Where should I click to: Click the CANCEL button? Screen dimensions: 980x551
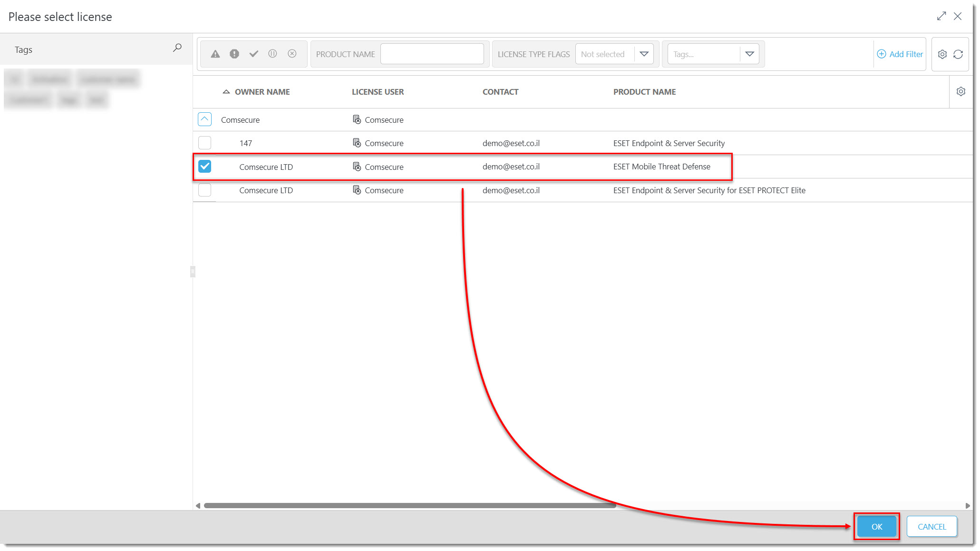coord(931,526)
